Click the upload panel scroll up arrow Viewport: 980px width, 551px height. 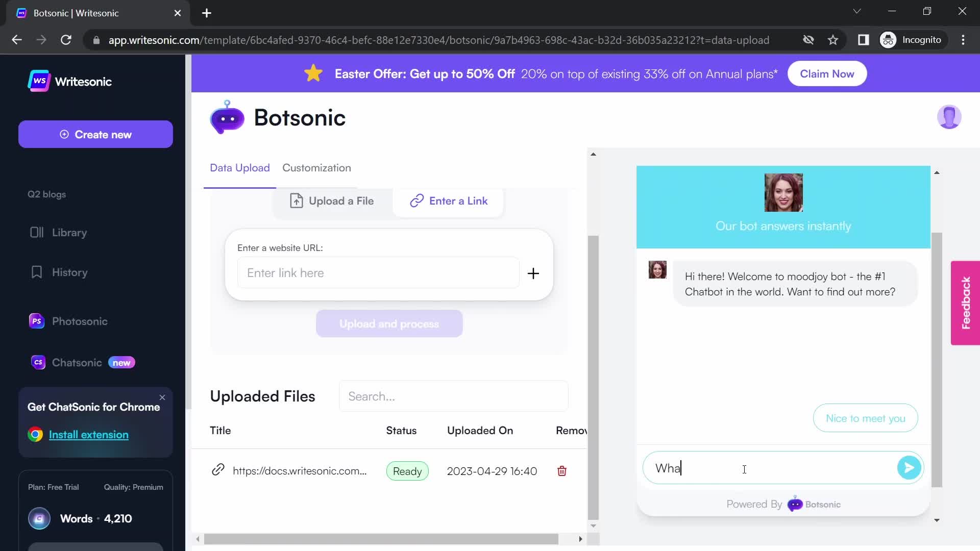593,154
